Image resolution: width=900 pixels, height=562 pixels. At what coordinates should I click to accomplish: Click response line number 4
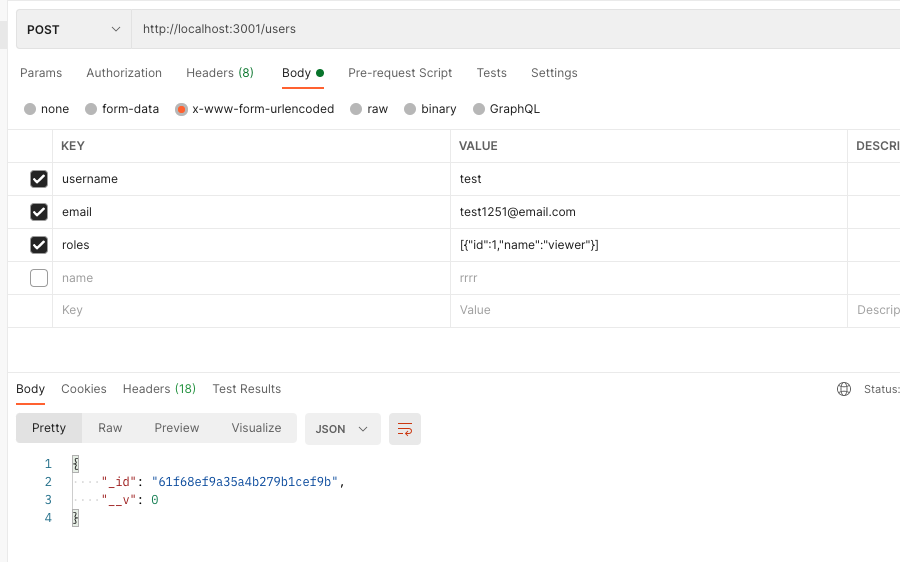point(48,518)
